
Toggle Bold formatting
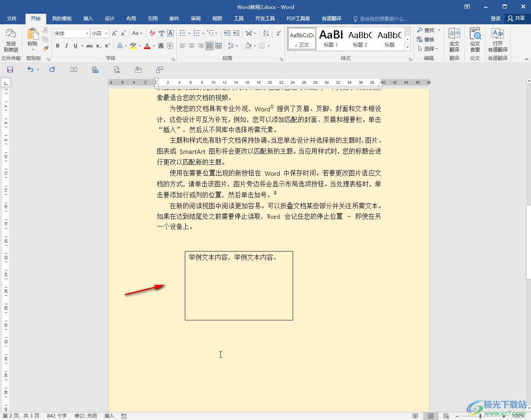pyautogui.click(x=58, y=46)
